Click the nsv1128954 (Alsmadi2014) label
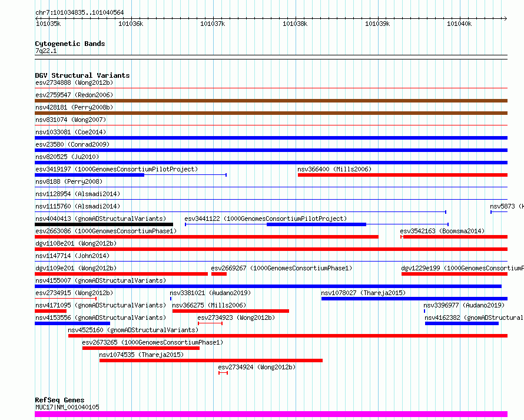The image size is (524, 420). pos(78,194)
